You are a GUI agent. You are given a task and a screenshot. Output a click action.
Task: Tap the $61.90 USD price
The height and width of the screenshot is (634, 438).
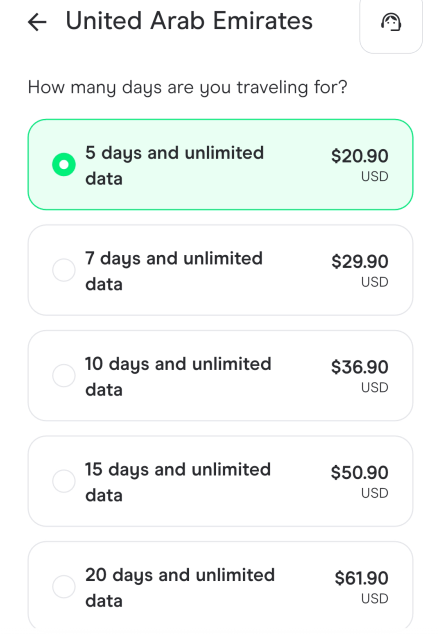[x=361, y=587]
